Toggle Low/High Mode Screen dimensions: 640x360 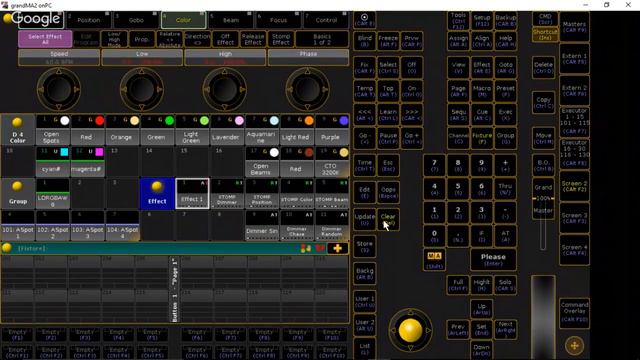click(x=114, y=39)
